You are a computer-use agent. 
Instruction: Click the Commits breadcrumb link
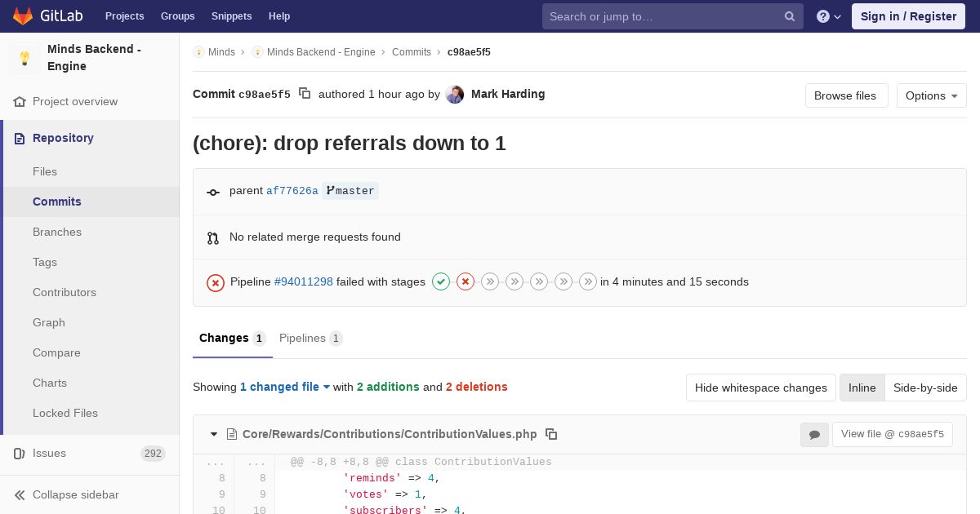[x=412, y=51]
